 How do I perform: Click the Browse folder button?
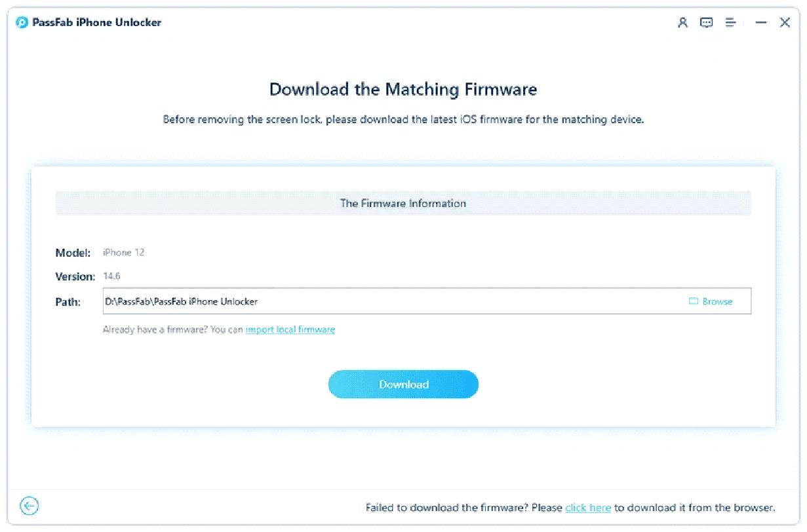tap(711, 301)
